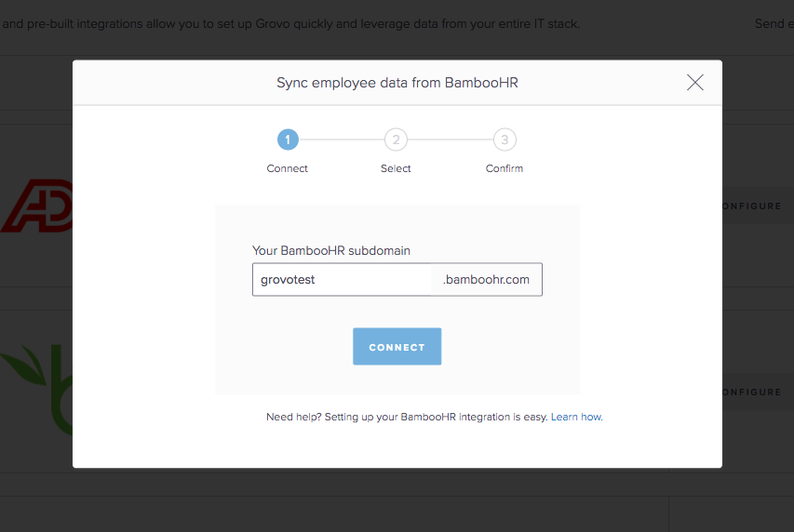794x532 pixels.
Task: Click the BambooHR leaf logo behind the dialog
Action: click(x=37, y=390)
